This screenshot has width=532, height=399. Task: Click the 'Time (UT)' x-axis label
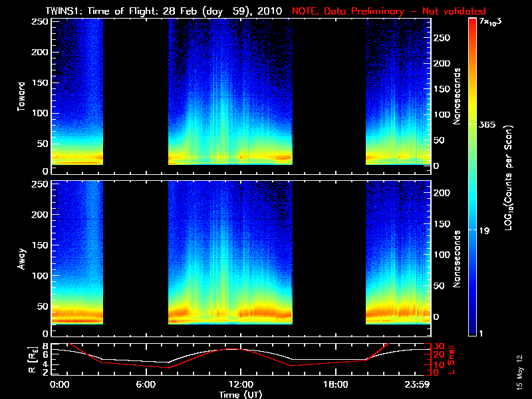point(241,394)
